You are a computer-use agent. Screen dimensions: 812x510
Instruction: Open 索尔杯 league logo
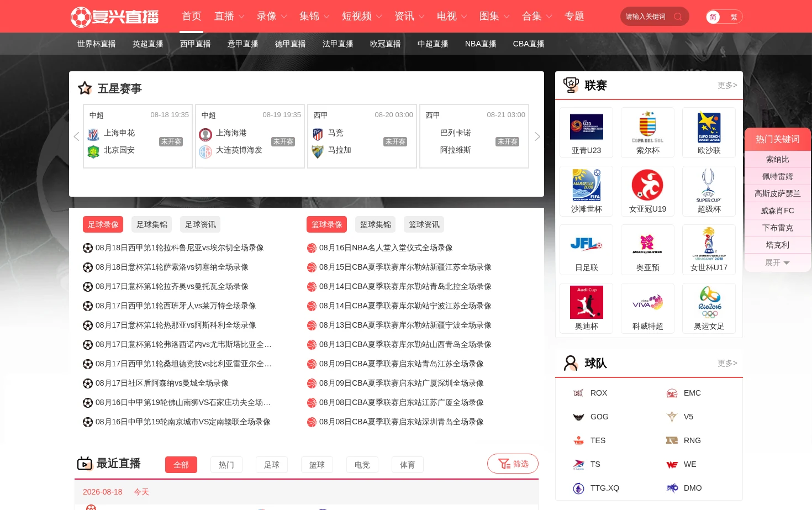tap(648, 127)
